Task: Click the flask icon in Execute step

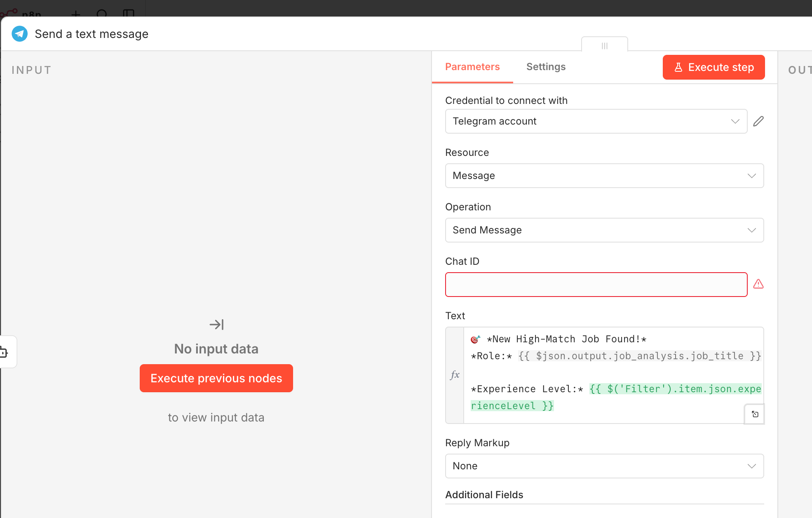Action: (678, 67)
